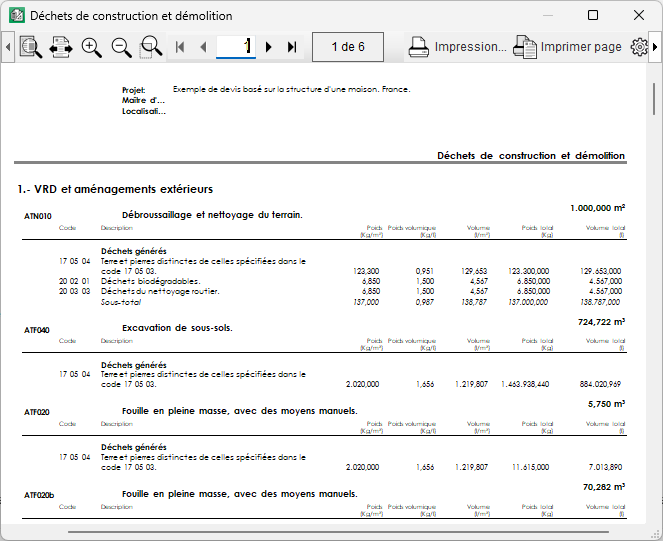Click the toolbar left scroll arrow
The image size is (663, 541).
click(8, 47)
